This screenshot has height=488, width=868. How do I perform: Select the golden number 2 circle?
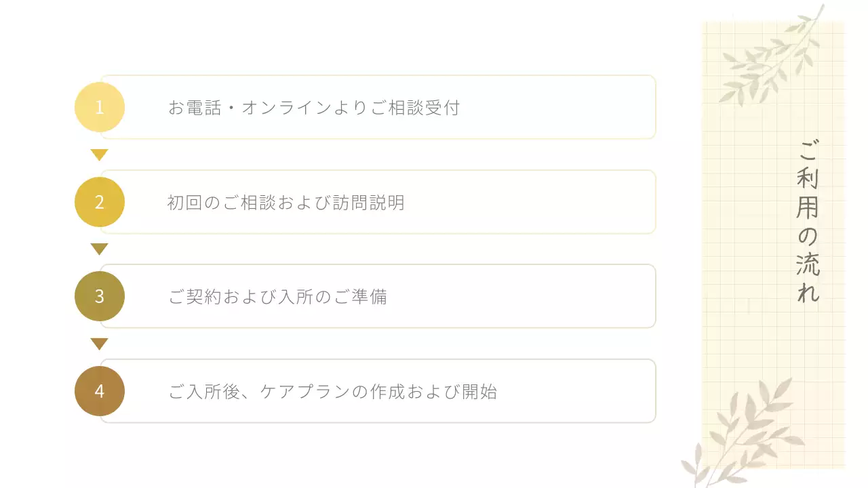[100, 202]
